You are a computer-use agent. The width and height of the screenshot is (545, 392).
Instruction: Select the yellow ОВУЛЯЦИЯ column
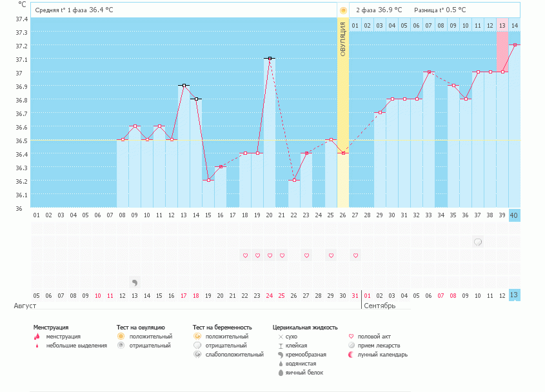pyautogui.click(x=343, y=116)
